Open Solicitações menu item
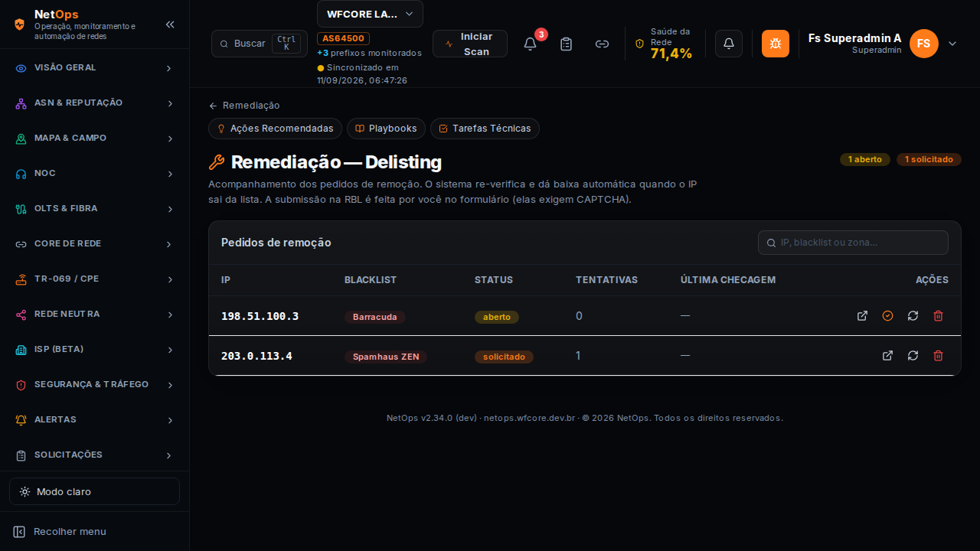Viewport: 980px width, 551px height. (94, 455)
